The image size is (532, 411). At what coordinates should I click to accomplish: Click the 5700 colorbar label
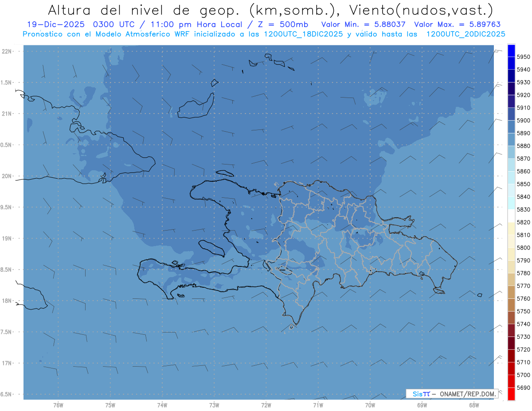[524, 375]
